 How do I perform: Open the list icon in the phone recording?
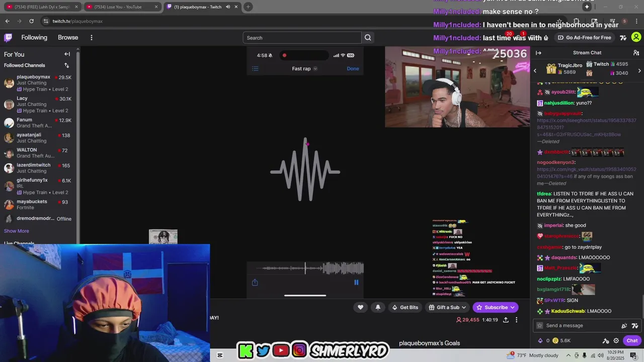coord(255,69)
